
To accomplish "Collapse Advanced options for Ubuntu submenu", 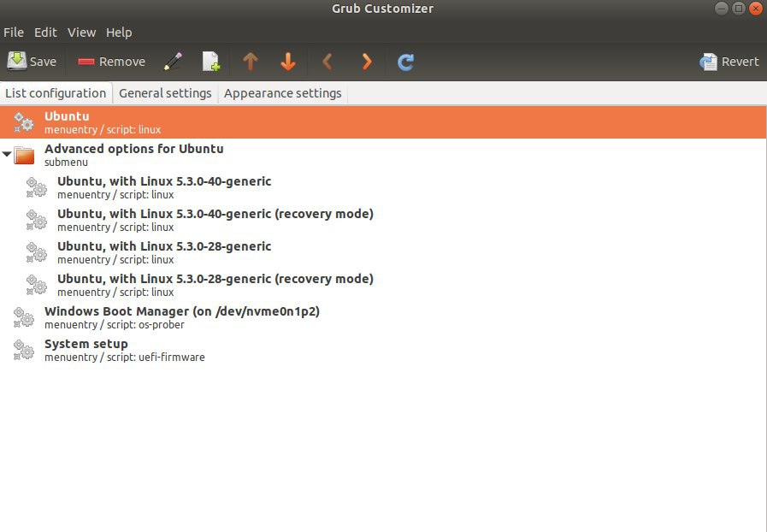I will 7,154.
